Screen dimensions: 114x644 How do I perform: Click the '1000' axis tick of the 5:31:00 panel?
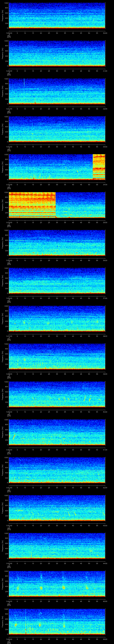coord(6,79)
